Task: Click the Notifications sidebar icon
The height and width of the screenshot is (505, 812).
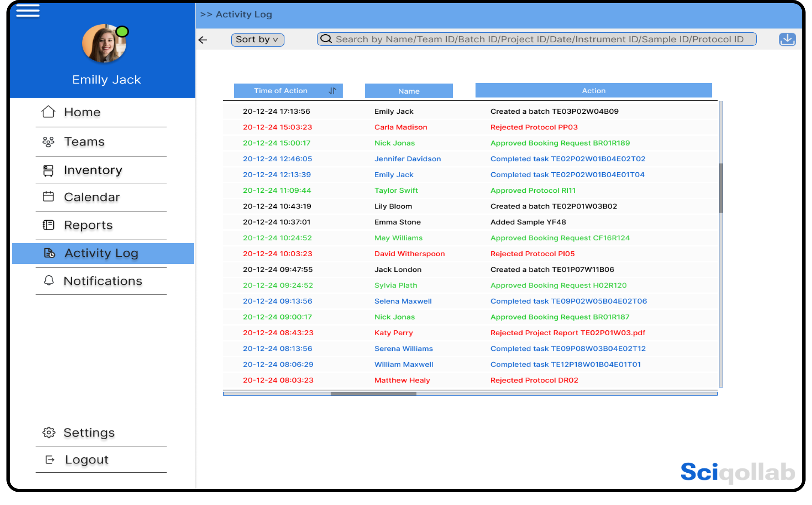Action: click(48, 281)
